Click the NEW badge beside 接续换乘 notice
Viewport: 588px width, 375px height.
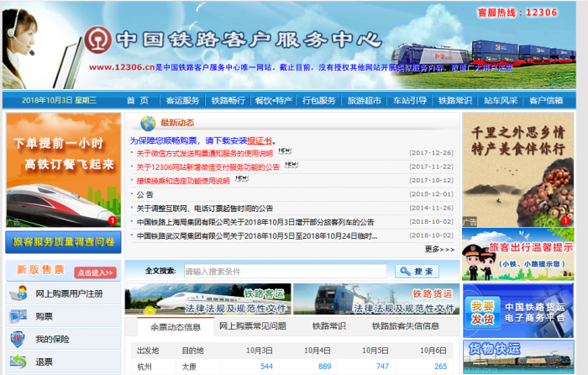coord(242,178)
